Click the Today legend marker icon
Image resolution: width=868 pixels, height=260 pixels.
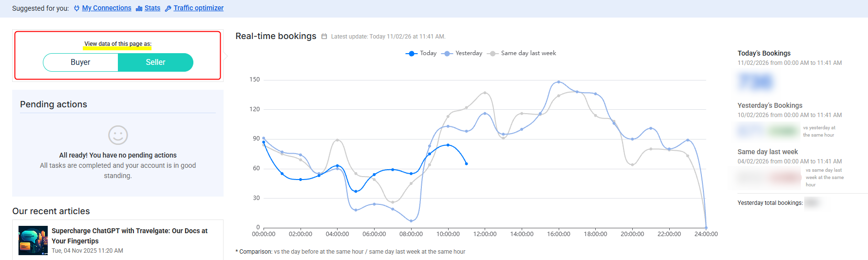pyautogui.click(x=411, y=54)
